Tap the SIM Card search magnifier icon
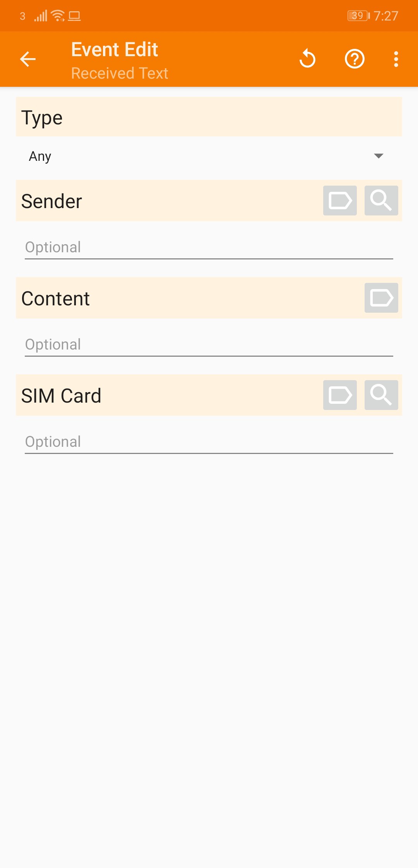 pyautogui.click(x=381, y=395)
